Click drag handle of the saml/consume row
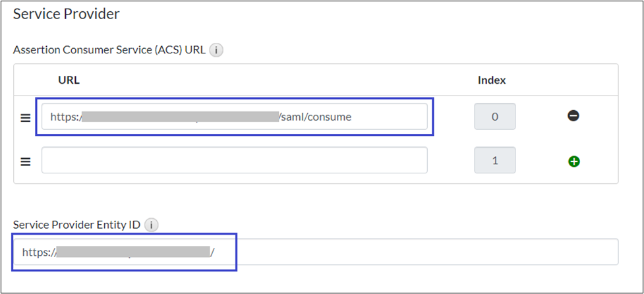This screenshot has width=644, height=294. click(x=26, y=117)
